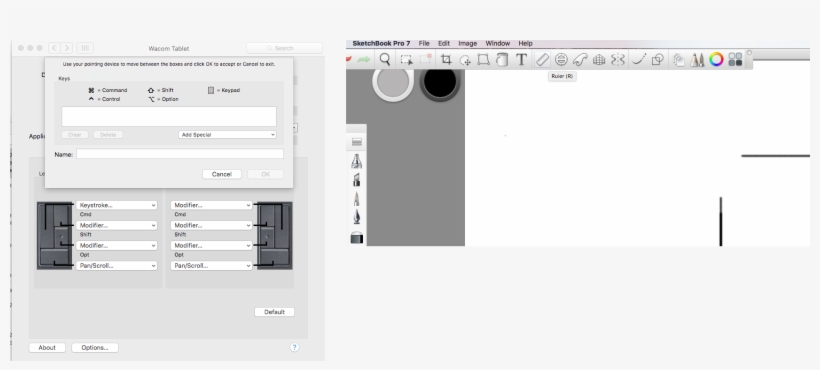Open the right-side Pan/Scroll dropdown
This screenshot has height=370, width=820.
[x=211, y=265]
